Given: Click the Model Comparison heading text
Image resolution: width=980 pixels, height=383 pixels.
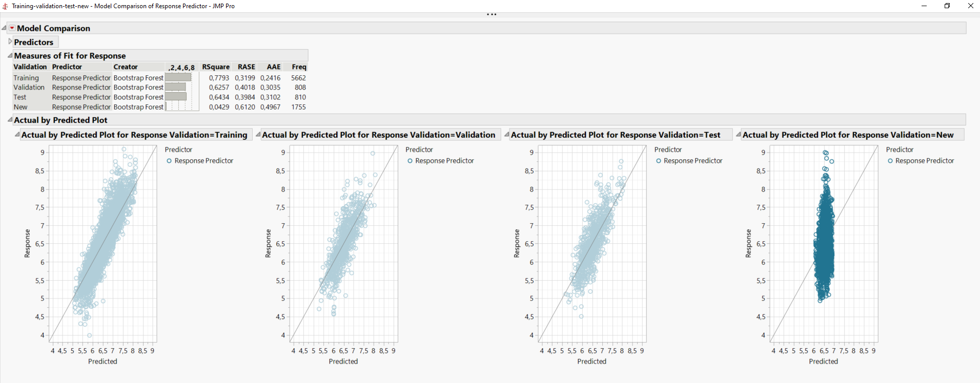Looking at the screenshot, I should (x=53, y=28).
